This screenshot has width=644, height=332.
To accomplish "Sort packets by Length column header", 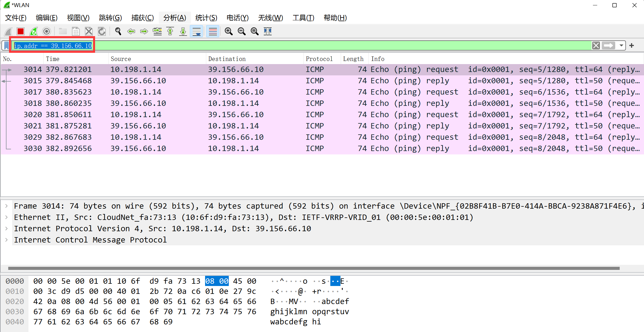I will 354,59.
